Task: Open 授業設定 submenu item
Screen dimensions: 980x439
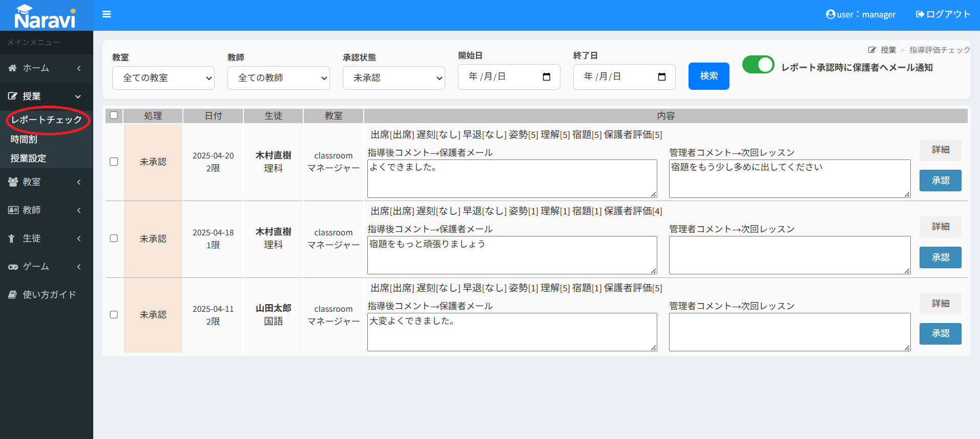Action: (28, 158)
